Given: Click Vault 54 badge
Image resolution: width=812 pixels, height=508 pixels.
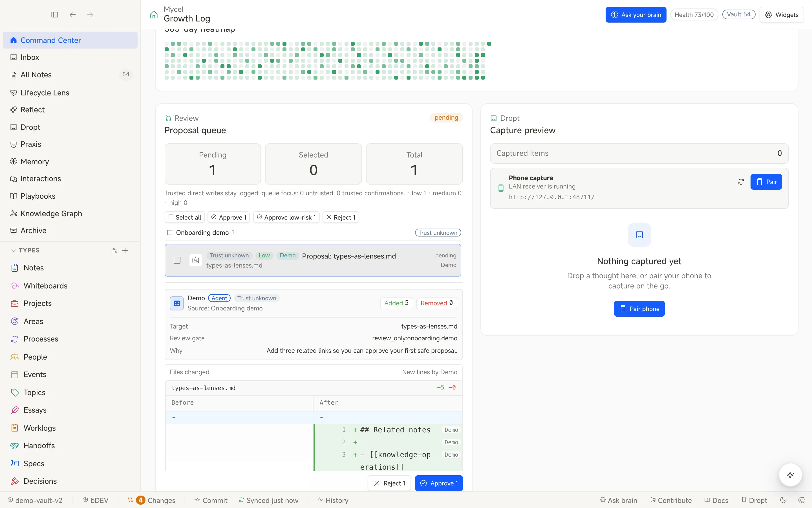Looking at the screenshot, I should [x=738, y=14].
